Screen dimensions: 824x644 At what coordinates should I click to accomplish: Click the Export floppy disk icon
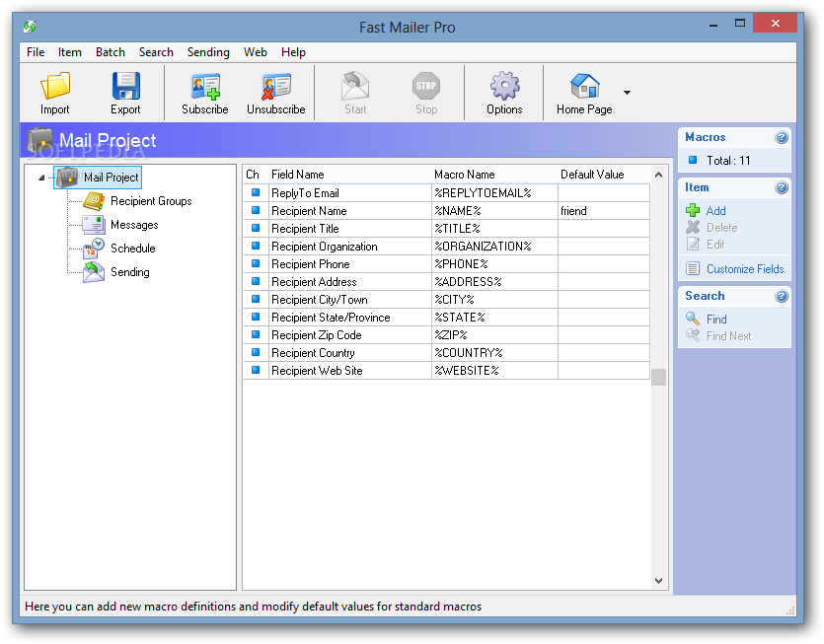[125, 86]
